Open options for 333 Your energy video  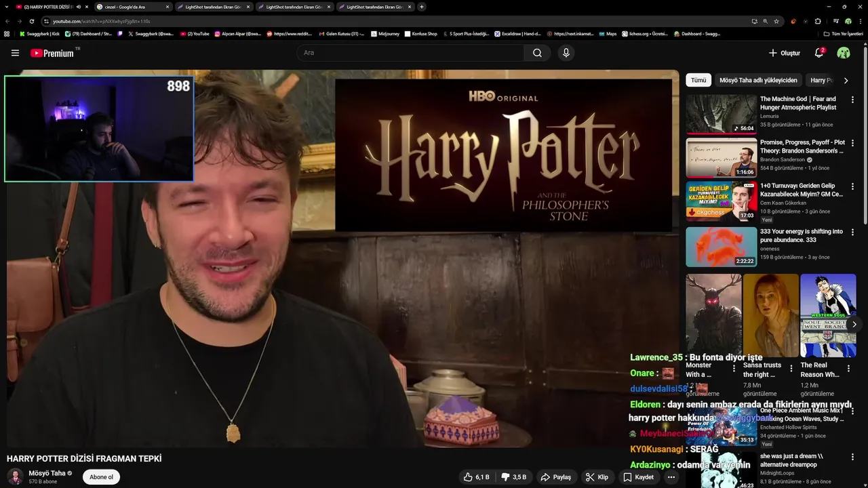852,232
